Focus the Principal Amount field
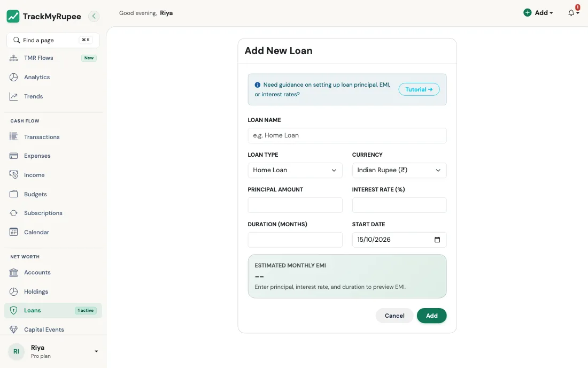The width and height of the screenshot is (588, 368). click(x=295, y=205)
